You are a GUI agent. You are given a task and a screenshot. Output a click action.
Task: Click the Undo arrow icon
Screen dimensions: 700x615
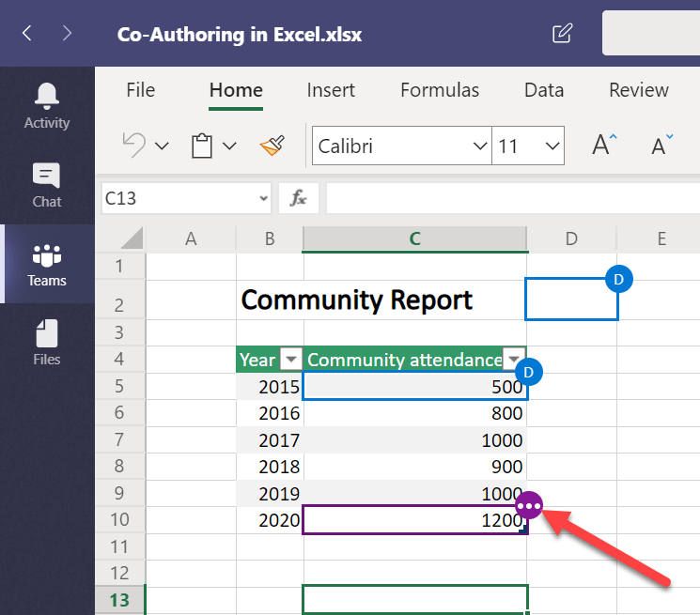(134, 145)
